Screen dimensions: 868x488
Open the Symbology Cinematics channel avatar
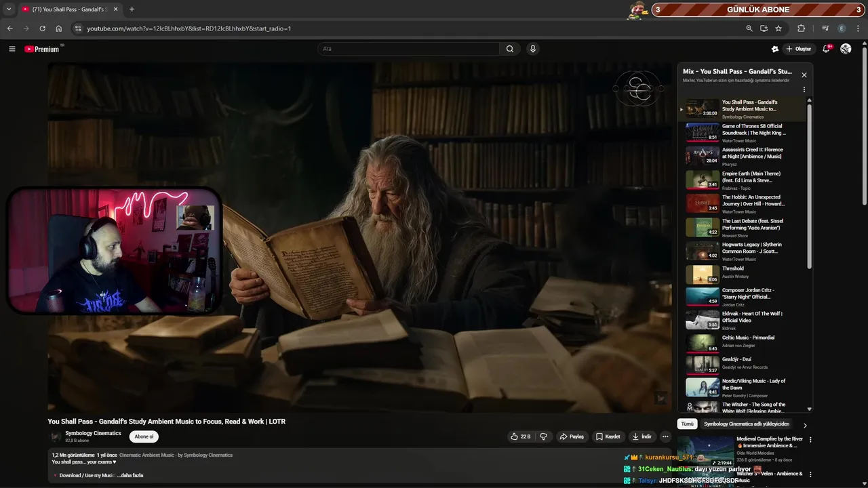(55, 437)
